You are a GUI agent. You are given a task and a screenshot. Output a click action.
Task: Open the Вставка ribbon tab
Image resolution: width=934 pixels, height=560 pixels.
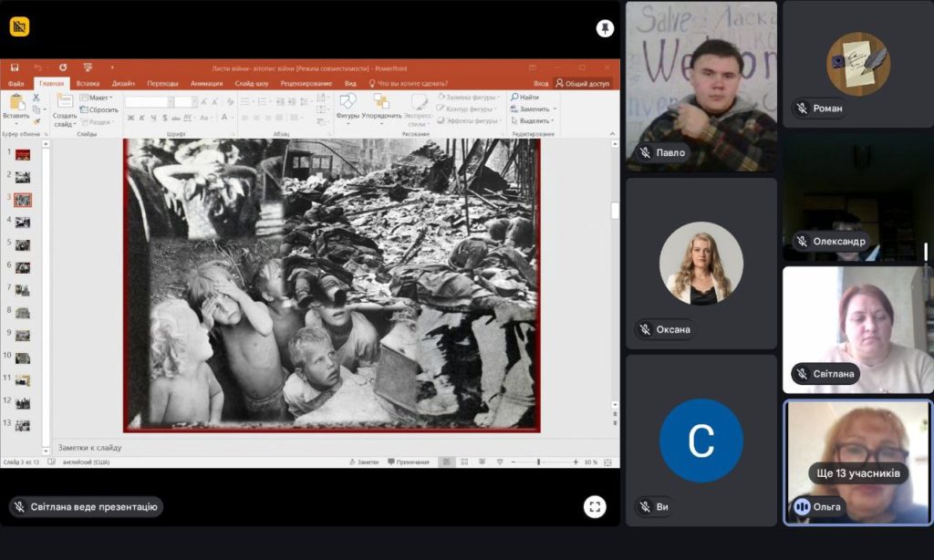click(x=88, y=83)
